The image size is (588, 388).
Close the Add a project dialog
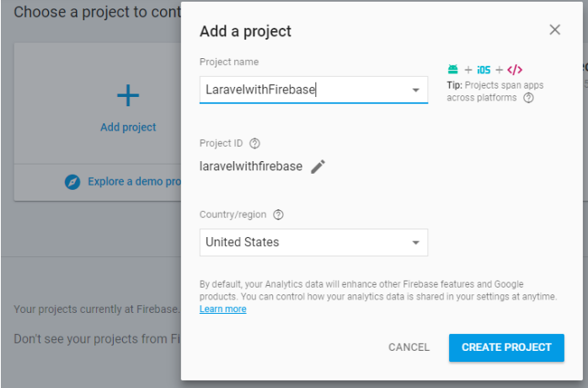pos(554,30)
